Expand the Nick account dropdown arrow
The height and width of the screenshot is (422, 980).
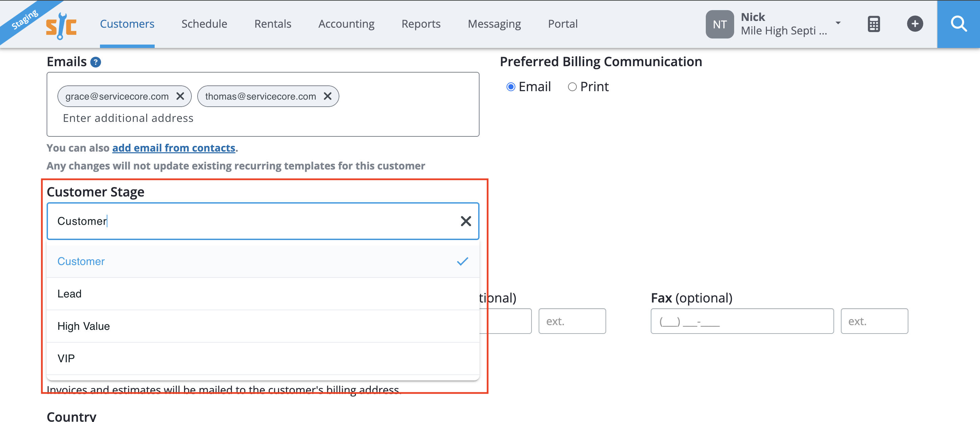tap(838, 23)
